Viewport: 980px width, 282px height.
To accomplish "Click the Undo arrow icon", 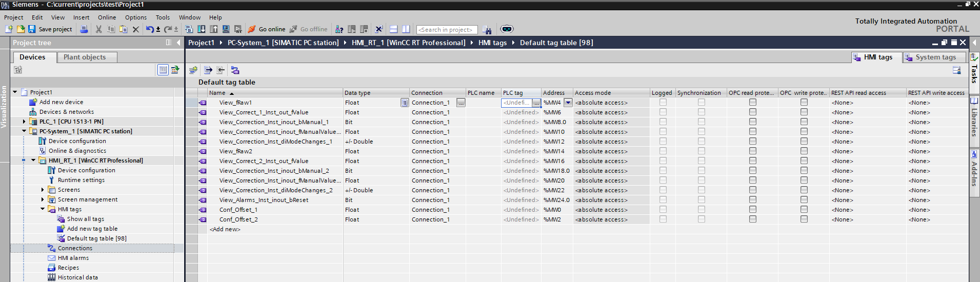I will coord(150,29).
